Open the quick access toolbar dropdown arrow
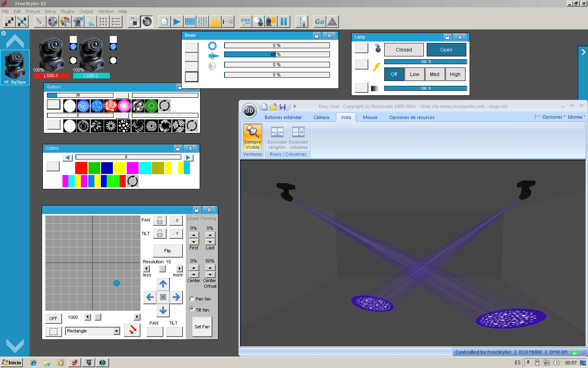The width and height of the screenshot is (588, 368). [294, 107]
